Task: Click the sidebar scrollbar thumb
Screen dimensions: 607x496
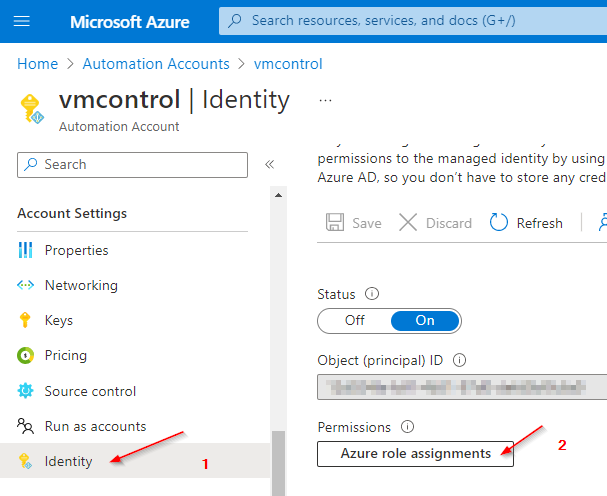Action: coord(278,463)
